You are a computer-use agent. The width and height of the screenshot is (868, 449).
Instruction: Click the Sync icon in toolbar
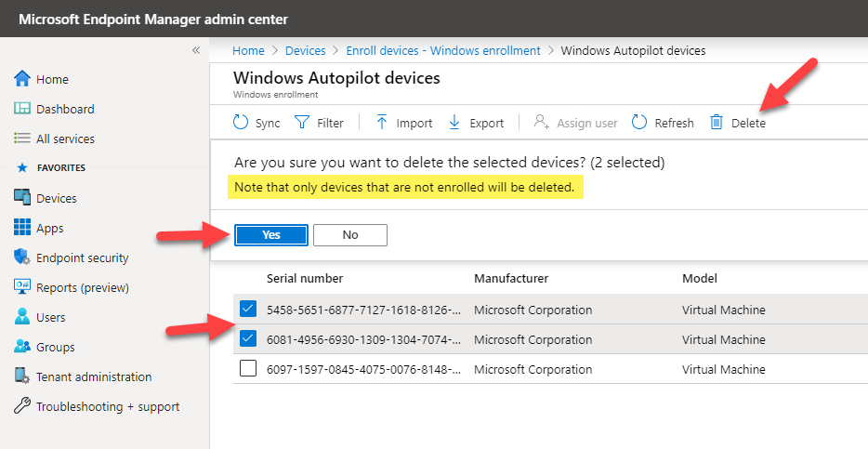[x=241, y=123]
